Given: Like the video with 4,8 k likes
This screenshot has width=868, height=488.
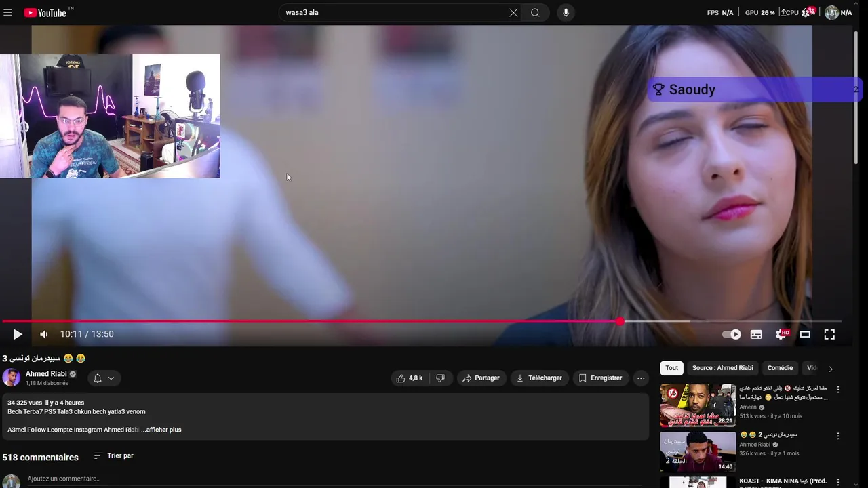Looking at the screenshot, I should coord(410,378).
